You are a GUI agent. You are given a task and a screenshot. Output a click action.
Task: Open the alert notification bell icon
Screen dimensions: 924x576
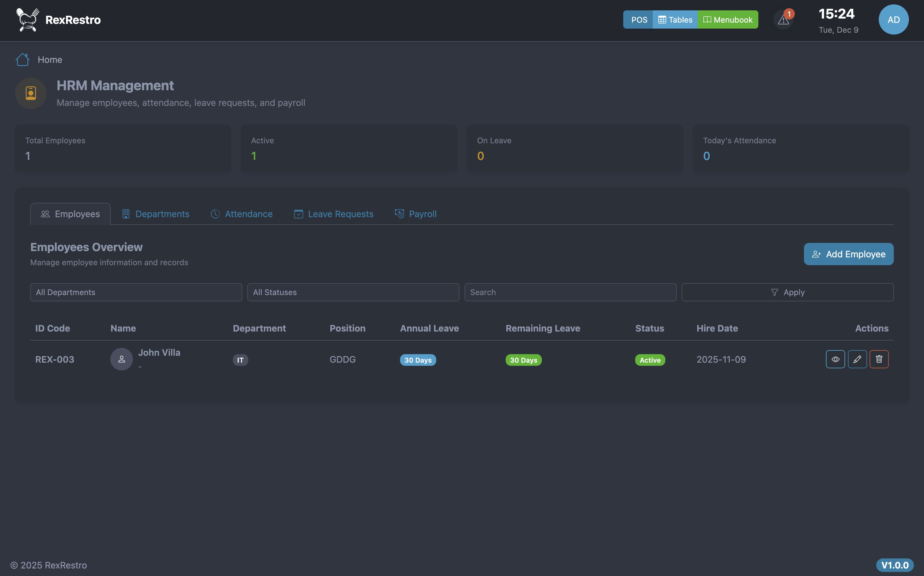784,20
